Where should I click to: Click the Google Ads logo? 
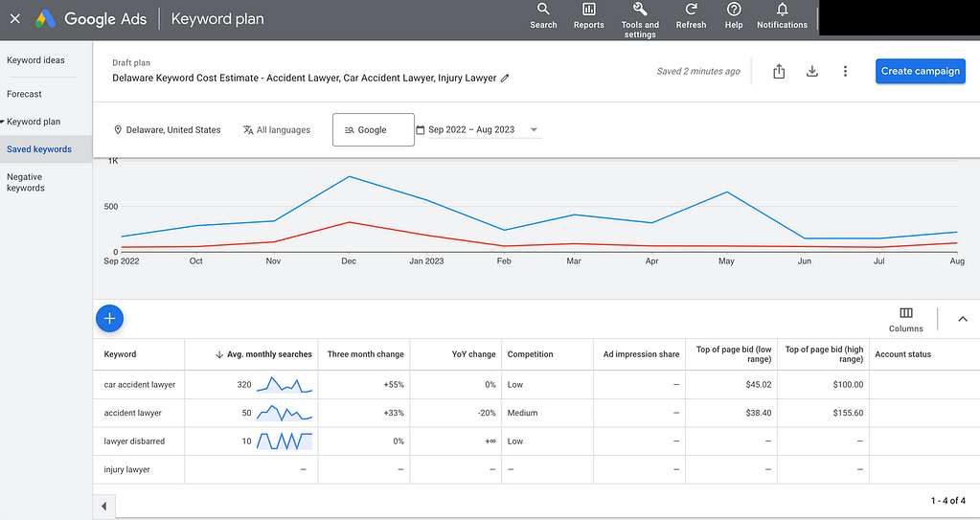coord(91,19)
